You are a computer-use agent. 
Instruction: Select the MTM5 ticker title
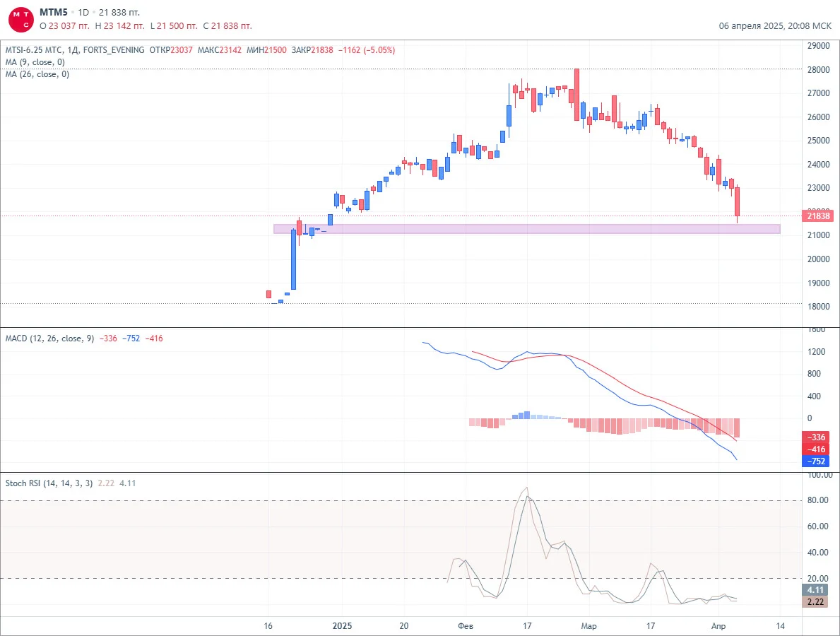tap(54, 12)
